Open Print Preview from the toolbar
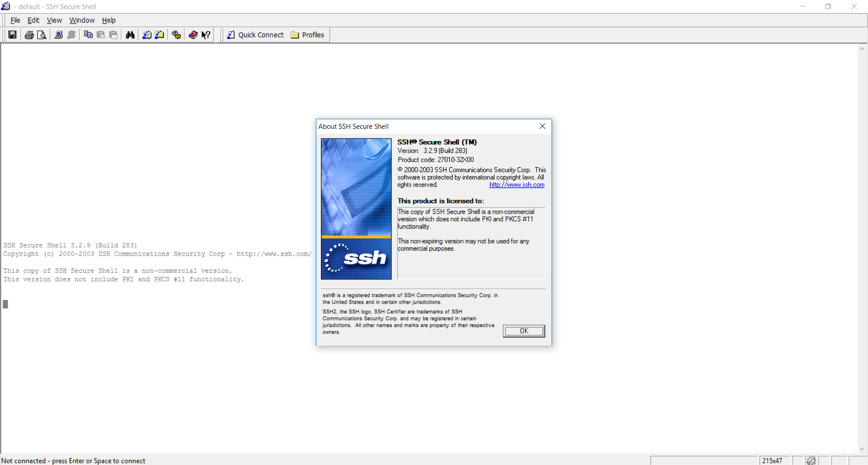The height and width of the screenshot is (465, 868). [42, 35]
